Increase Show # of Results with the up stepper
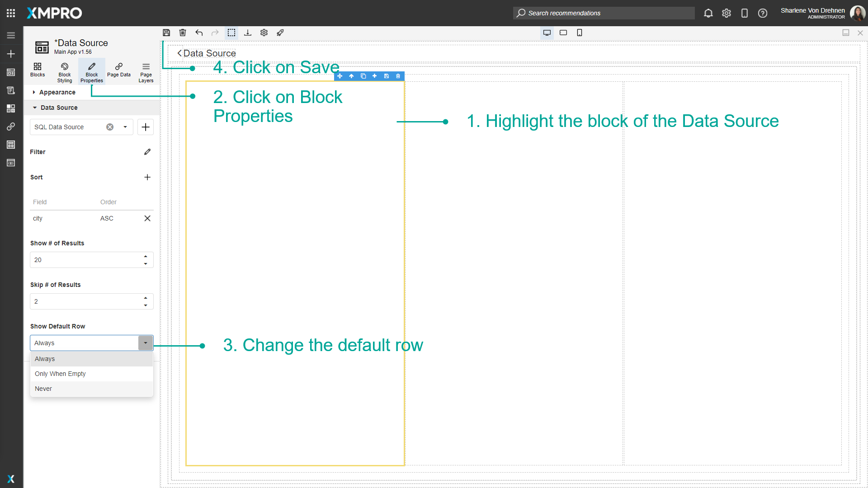 (146, 256)
